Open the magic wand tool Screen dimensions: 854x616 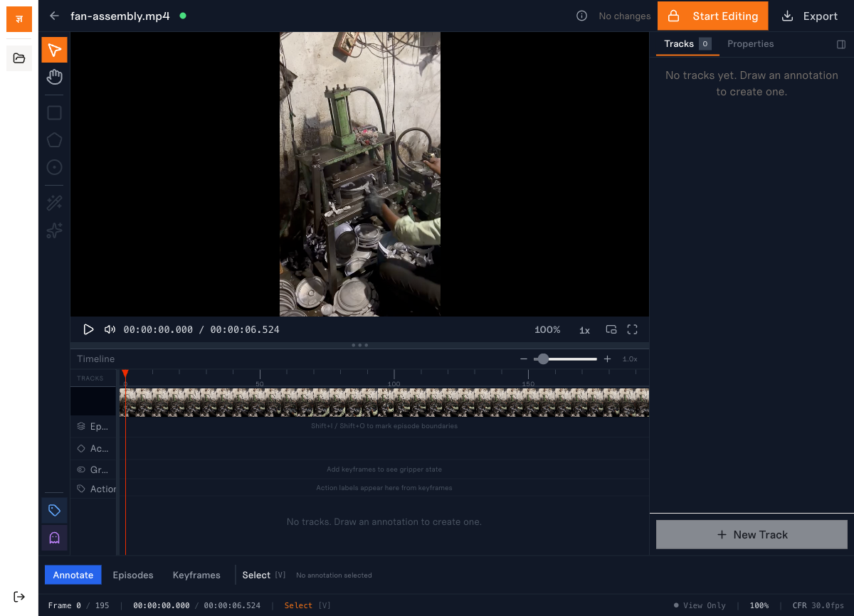click(54, 202)
